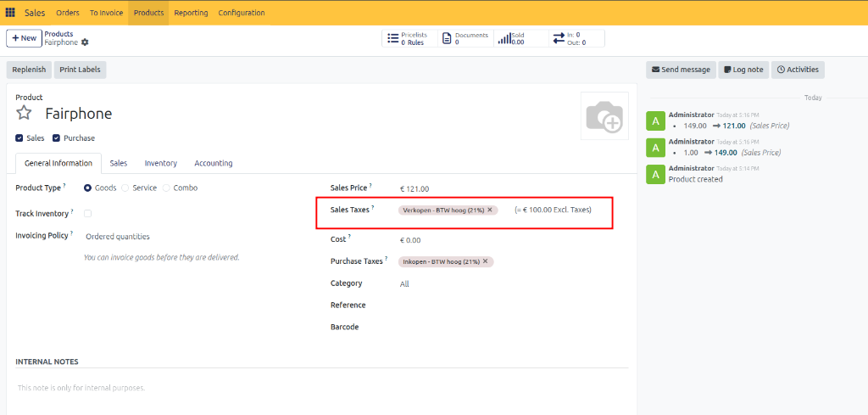Open the Documents stat button

click(x=465, y=38)
